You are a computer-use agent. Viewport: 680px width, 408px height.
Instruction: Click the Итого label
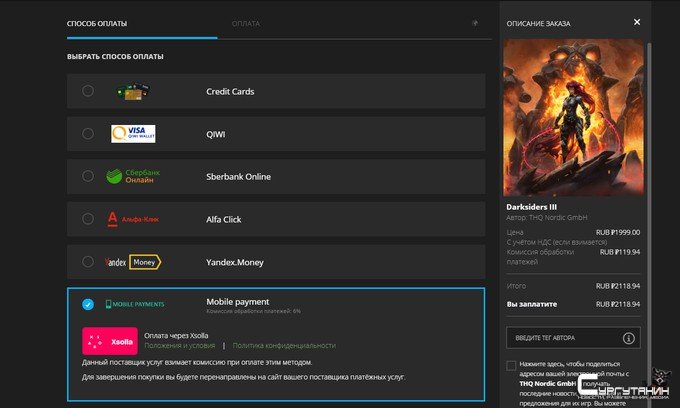pyautogui.click(x=516, y=286)
